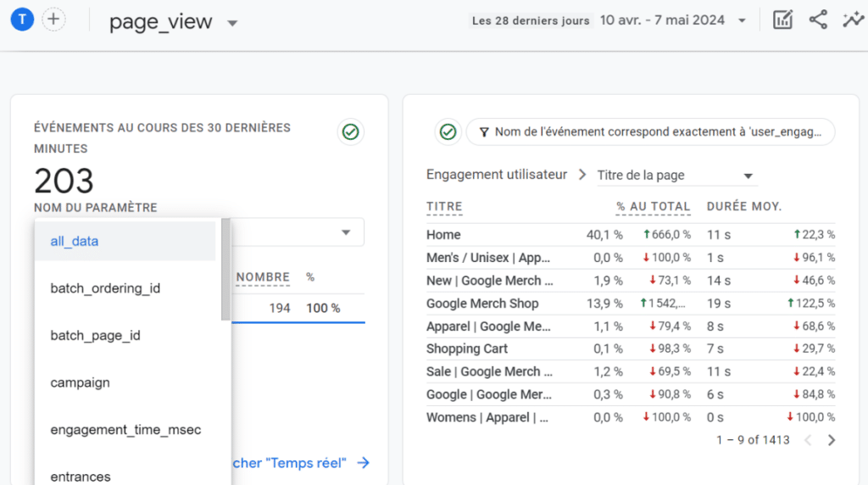Collapse the parameter name dropdown arrow
This screenshot has width=868, height=485.
coord(346,232)
